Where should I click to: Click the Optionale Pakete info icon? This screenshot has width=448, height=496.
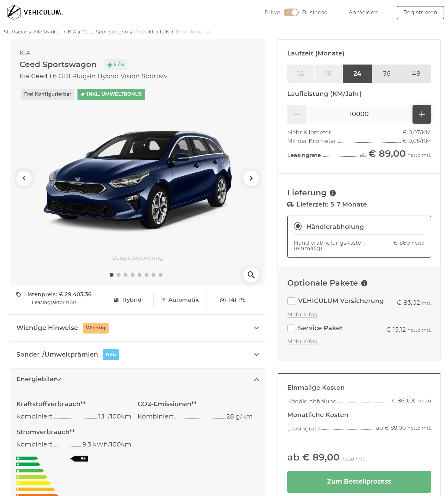[364, 283]
